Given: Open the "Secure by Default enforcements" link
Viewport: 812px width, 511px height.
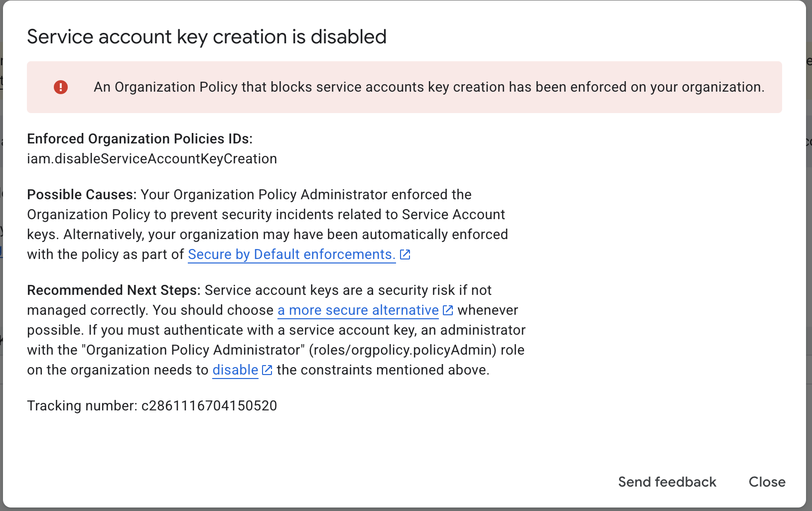Looking at the screenshot, I should 291,254.
